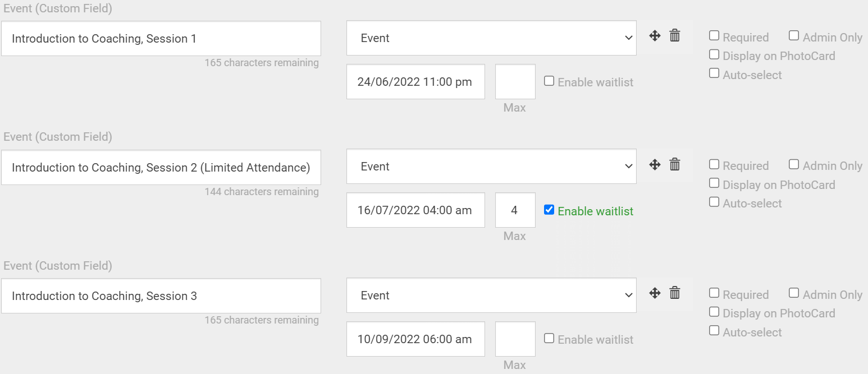Viewport: 868px width, 374px height.
Task: Delete Session 2 (Limited Attendance) via trash icon
Action: (x=675, y=164)
